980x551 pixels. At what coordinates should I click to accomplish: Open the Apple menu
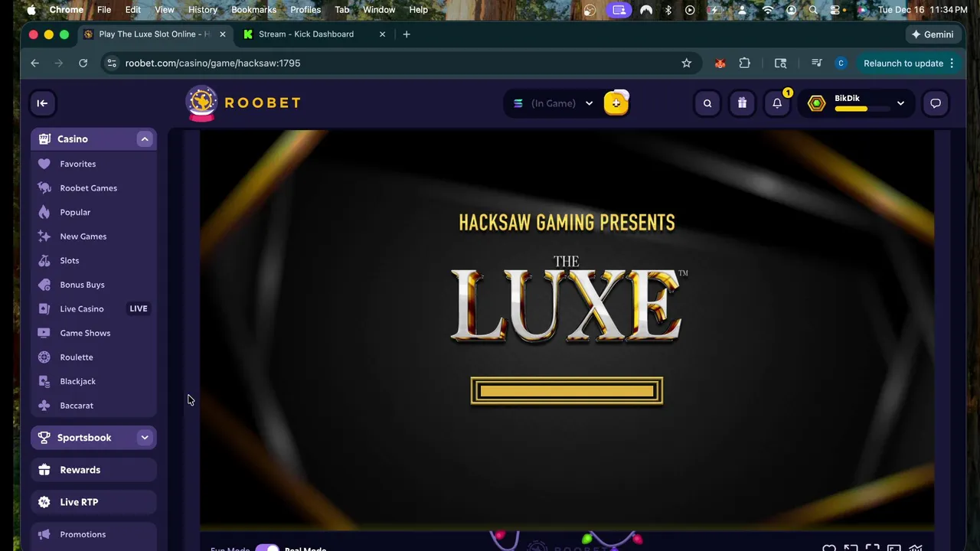(31, 10)
